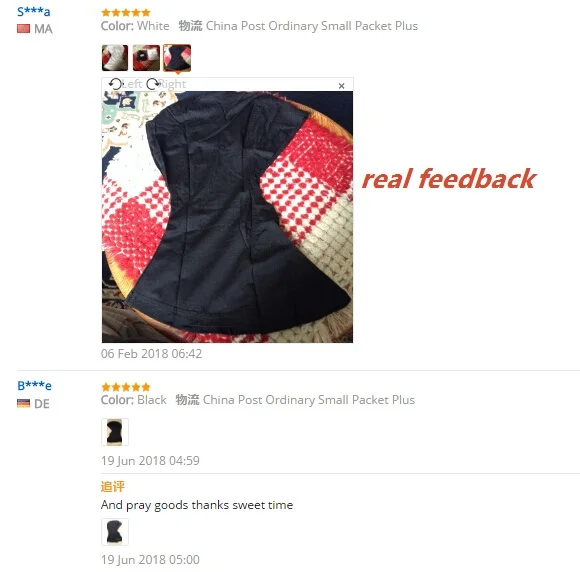580x572 pixels.
Task: Click the 'Right' rotate label text
Action: pyautogui.click(x=173, y=84)
